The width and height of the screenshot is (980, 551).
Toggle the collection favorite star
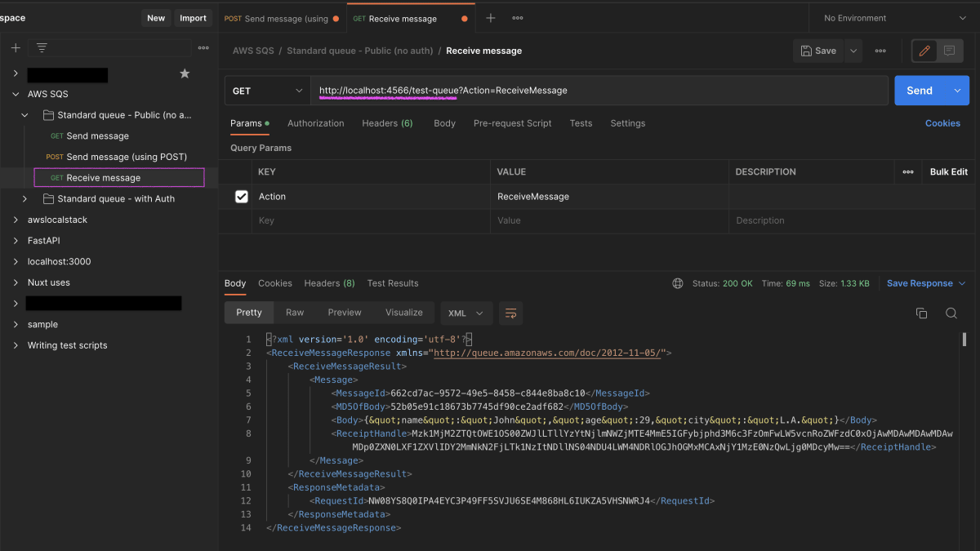tap(185, 73)
